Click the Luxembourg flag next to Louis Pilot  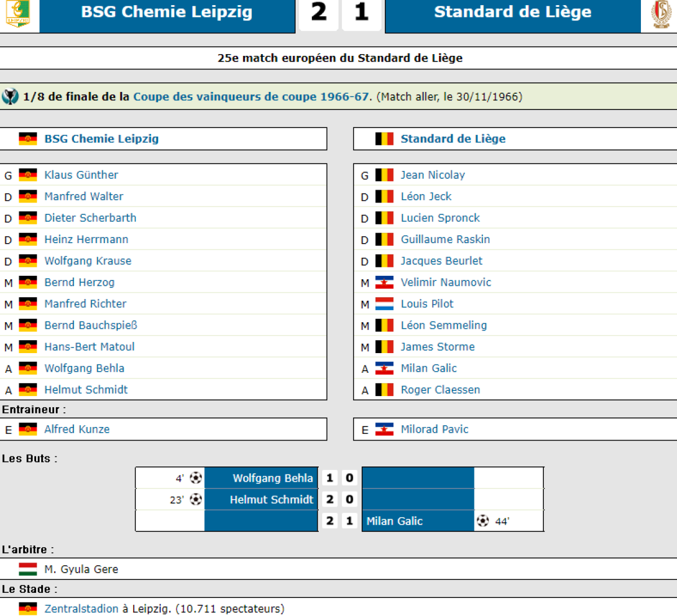pos(384,303)
